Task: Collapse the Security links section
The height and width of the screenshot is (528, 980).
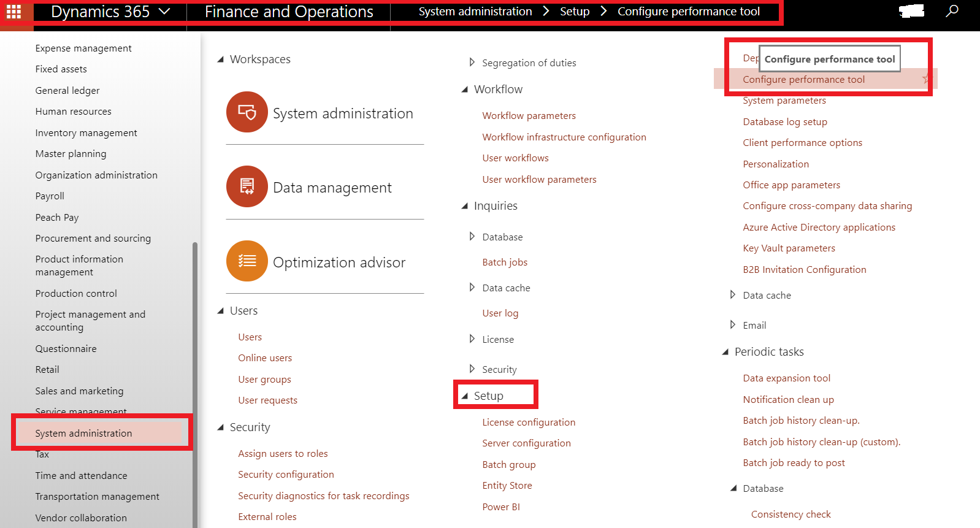Action: [221, 427]
